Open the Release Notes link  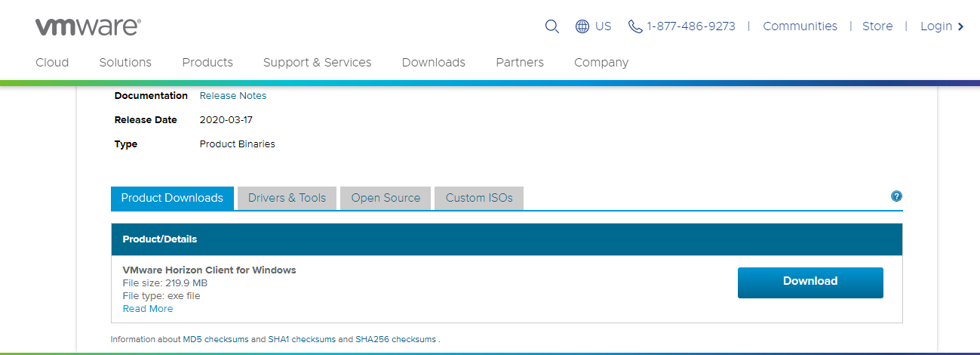tap(232, 96)
